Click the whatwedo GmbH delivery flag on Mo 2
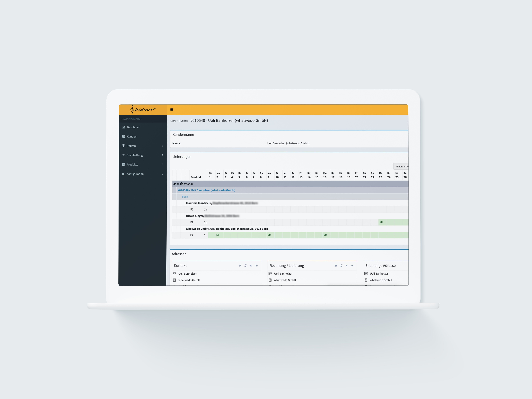 [x=218, y=235]
